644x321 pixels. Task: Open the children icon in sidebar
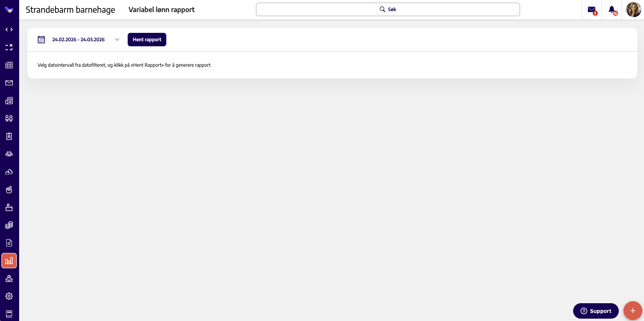point(9,118)
